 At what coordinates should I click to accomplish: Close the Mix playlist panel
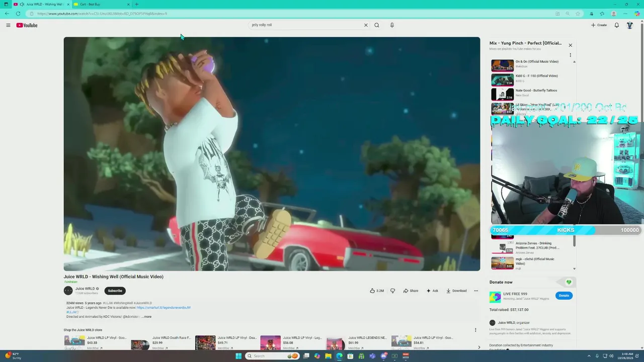coord(570,45)
